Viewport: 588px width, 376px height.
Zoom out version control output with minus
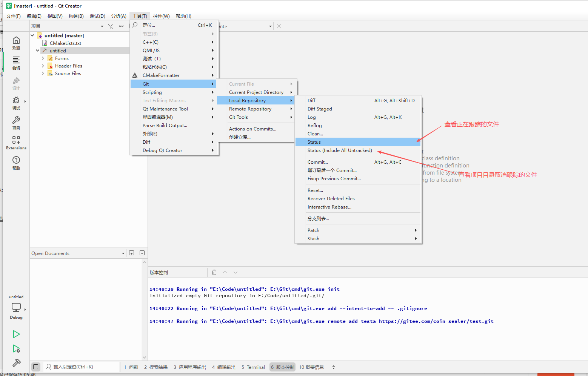[x=256, y=272]
